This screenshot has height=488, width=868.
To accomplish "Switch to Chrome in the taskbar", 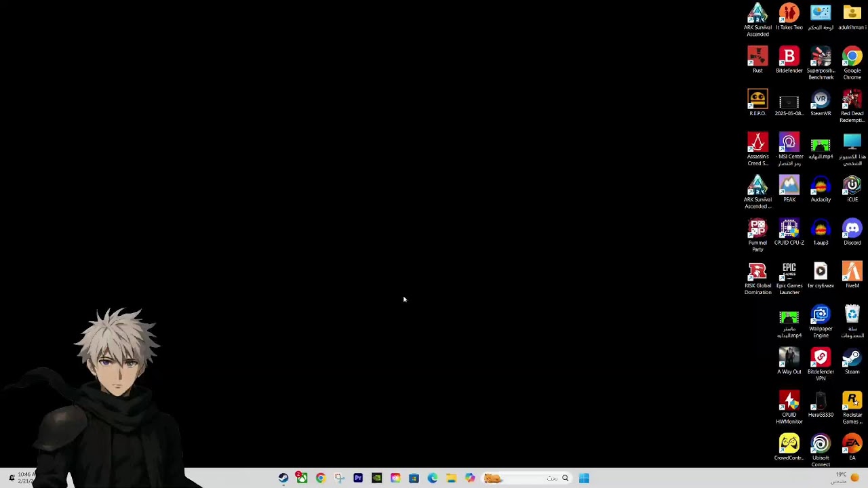I will click(321, 478).
